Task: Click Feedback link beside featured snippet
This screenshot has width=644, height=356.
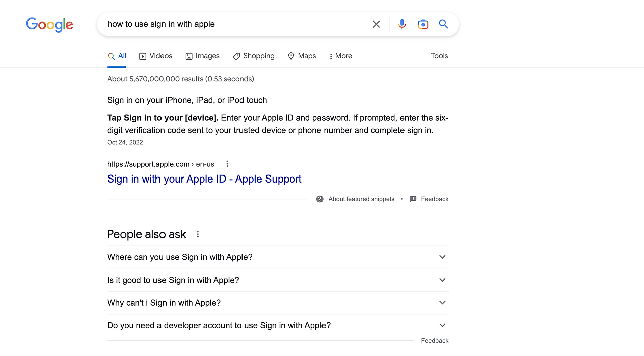Action: (x=434, y=199)
